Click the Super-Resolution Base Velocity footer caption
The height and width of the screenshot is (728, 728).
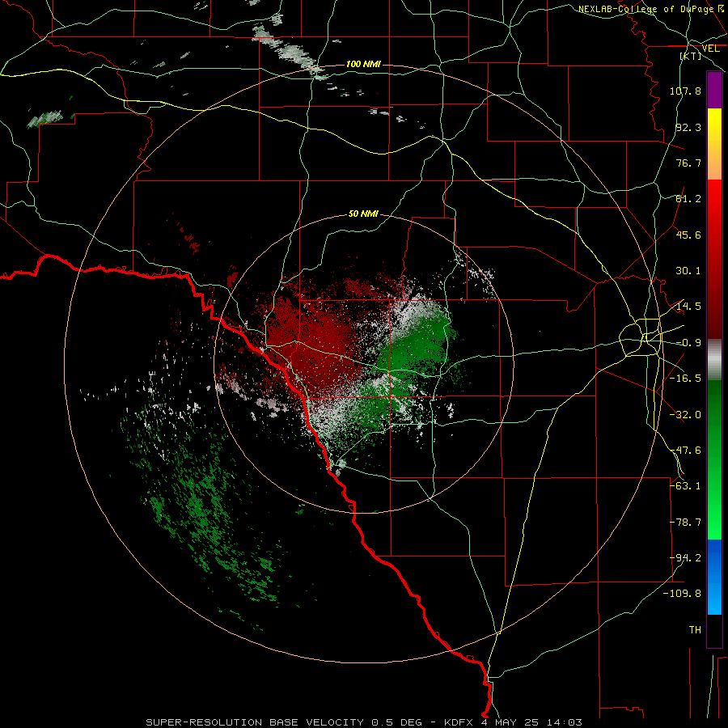point(363,722)
